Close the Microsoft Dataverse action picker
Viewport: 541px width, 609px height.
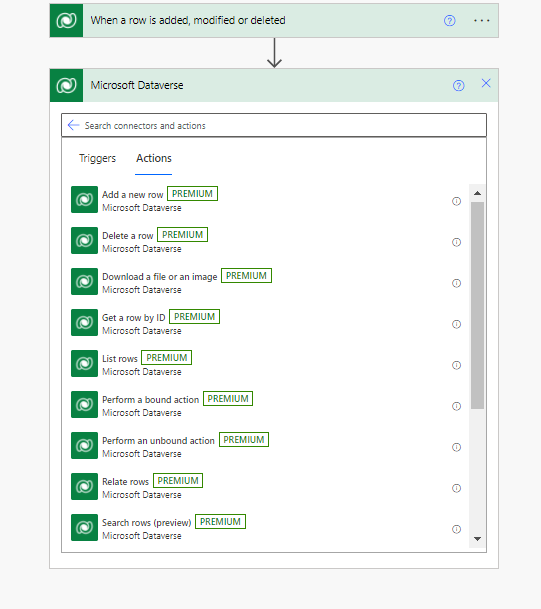pyautogui.click(x=486, y=83)
